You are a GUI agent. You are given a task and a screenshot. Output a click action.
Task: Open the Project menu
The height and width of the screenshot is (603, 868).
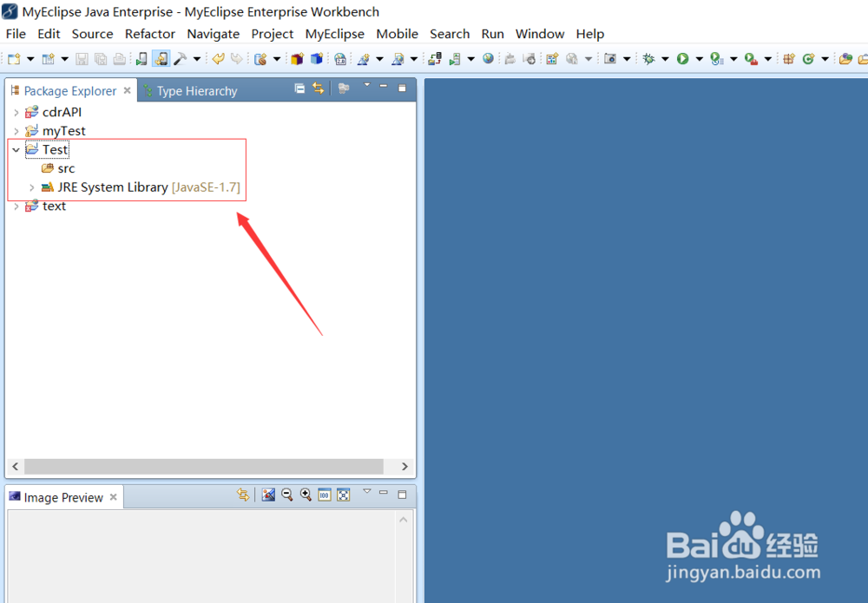pos(273,34)
